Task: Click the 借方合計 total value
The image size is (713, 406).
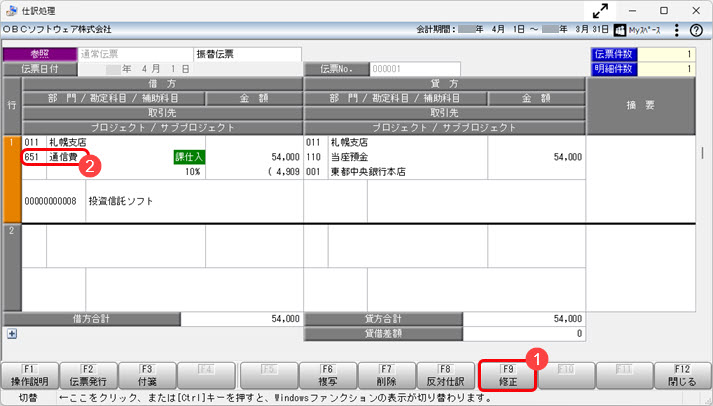Action: (x=241, y=319)
